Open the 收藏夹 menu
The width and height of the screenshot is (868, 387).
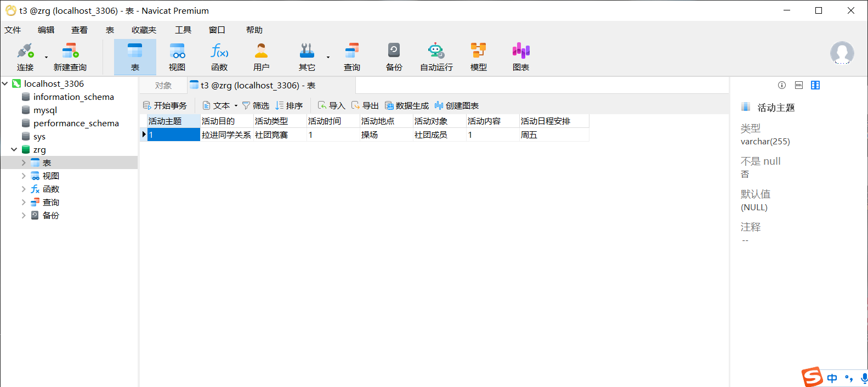[144, 30]
